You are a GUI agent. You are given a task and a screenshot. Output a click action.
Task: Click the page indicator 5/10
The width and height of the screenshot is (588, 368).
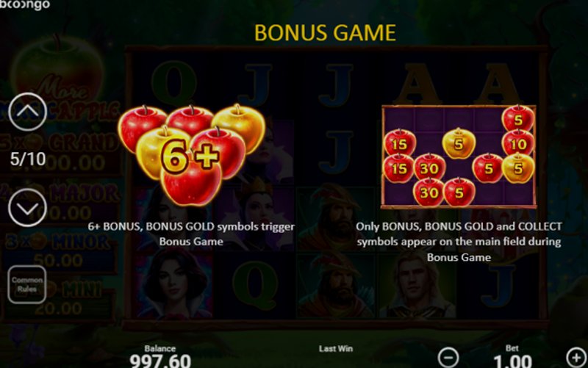[x=28, y=159]
